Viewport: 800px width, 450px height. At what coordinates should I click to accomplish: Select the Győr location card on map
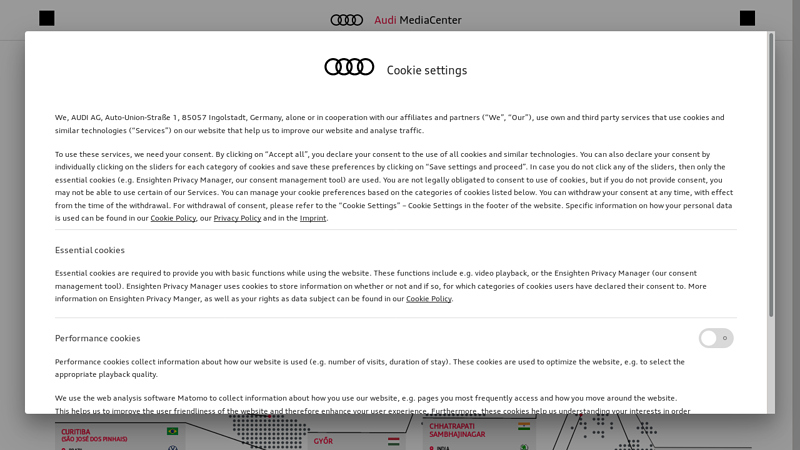click(357, 442)
